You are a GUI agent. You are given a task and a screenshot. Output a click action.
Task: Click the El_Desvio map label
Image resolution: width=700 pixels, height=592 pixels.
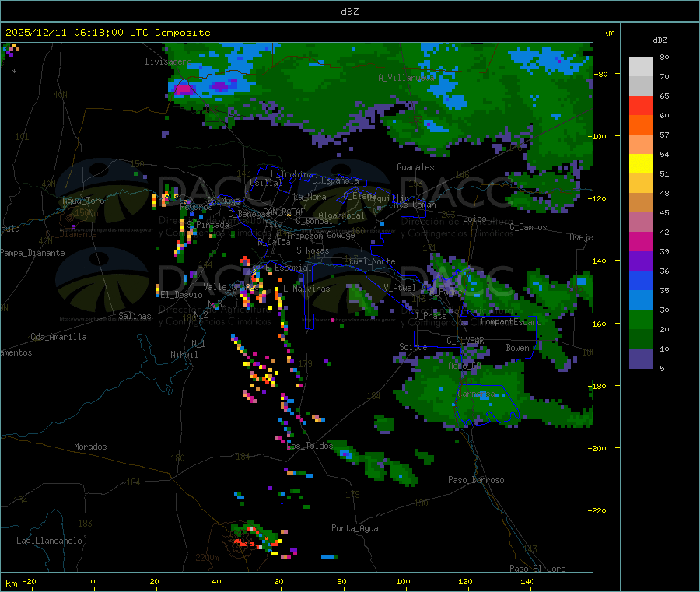point(181,295)
